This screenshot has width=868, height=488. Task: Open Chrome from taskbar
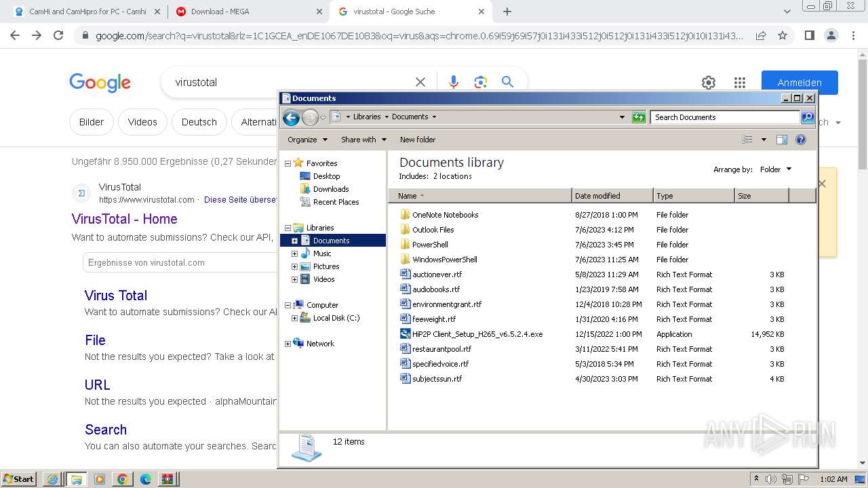[123, 479]
